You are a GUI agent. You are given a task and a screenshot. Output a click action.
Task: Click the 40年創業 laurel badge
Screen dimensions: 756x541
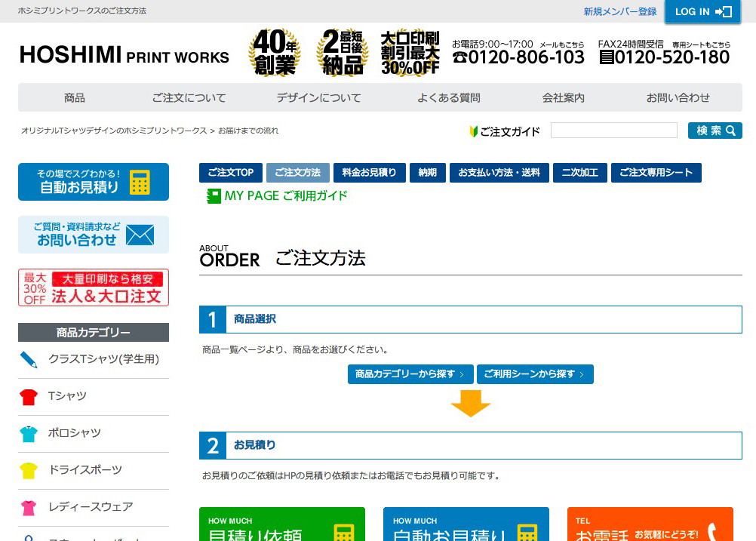tap(275, 52)
